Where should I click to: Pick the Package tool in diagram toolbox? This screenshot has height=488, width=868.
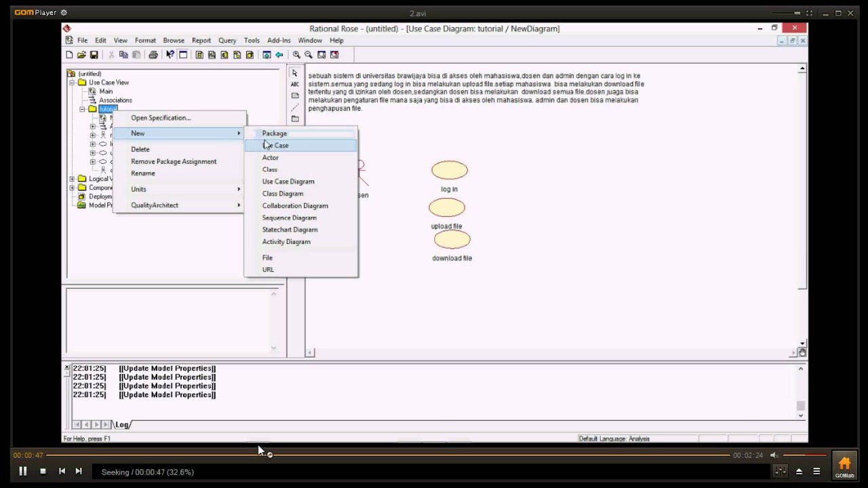click(294, 119)
